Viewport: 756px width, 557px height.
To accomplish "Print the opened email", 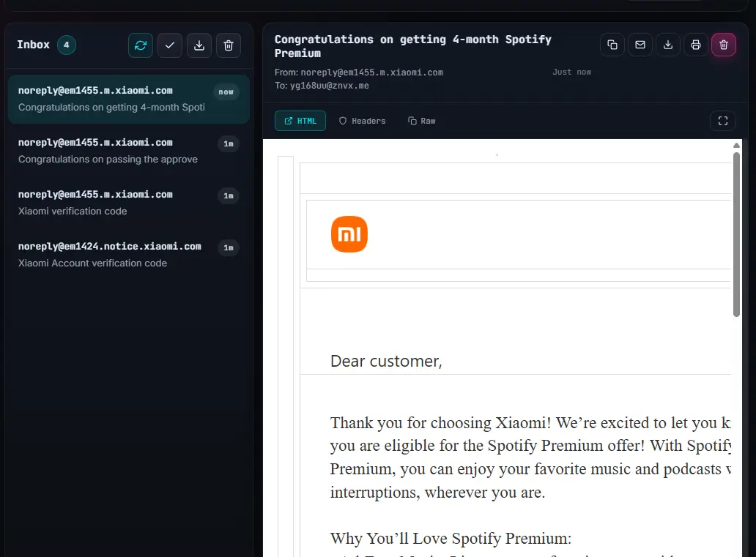I will pos(696,45).
